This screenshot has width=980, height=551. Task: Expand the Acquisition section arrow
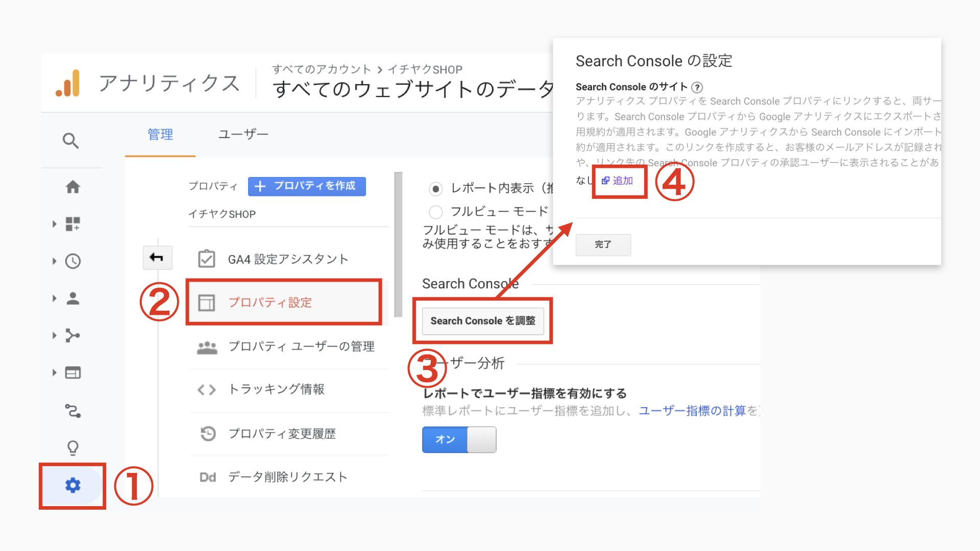54,335
